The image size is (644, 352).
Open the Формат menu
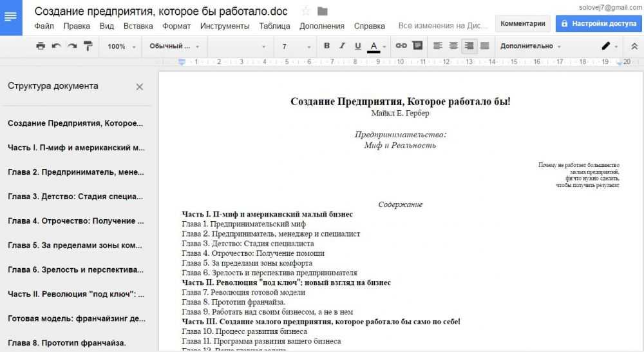point(176,26)
